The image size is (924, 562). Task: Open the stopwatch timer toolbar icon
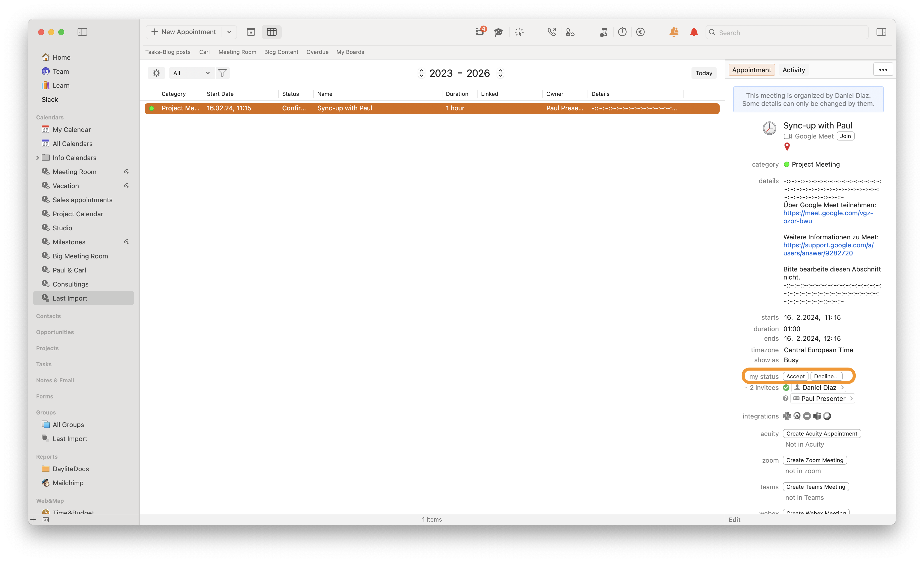pyautogui.click(x=622, y=32)
